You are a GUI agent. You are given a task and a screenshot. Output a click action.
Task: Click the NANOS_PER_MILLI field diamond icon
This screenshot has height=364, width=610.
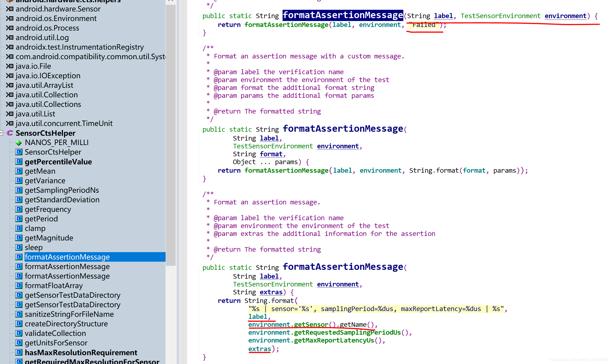point(19,142)
